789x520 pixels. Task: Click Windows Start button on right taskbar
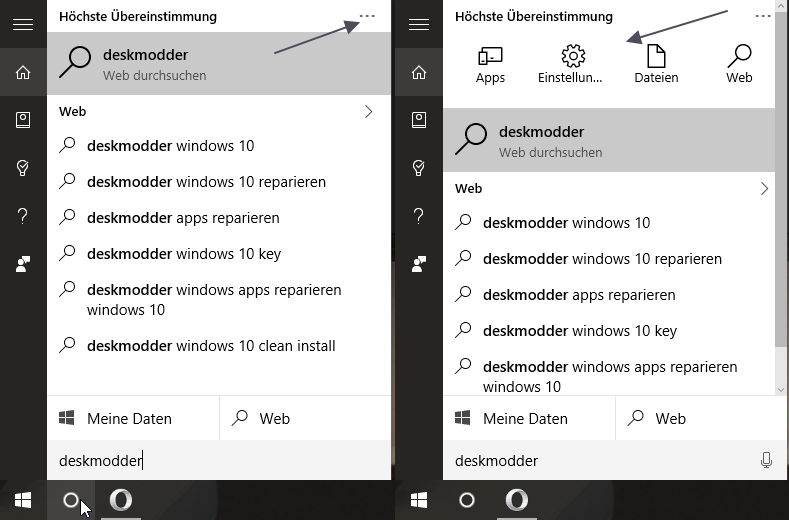(x=419, y=500)
